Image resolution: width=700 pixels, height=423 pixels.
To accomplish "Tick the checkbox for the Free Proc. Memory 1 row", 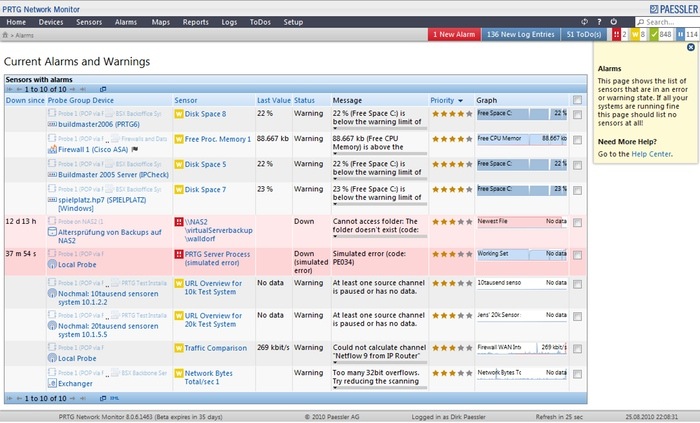I will [577, 140].
